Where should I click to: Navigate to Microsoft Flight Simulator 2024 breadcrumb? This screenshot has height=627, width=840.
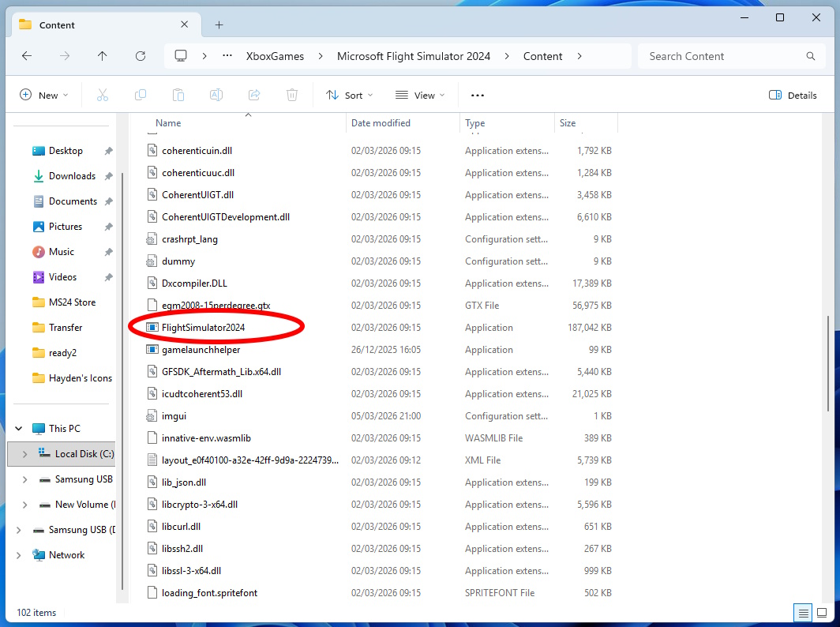pos(414,56)
